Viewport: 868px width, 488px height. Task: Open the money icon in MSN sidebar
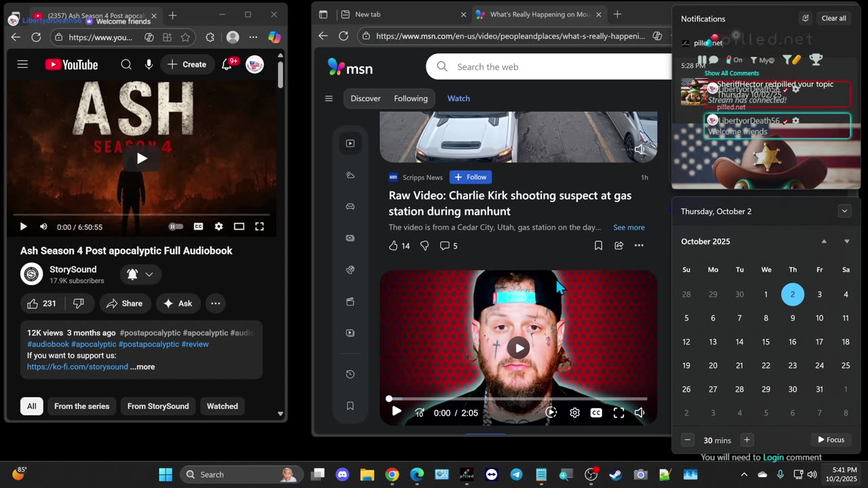(350, 238)
